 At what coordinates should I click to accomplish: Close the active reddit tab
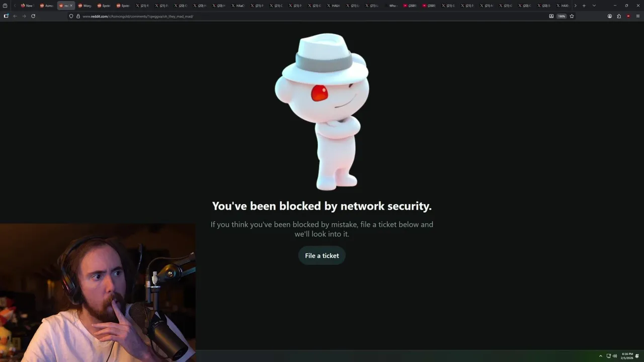(x=71, y=6)
